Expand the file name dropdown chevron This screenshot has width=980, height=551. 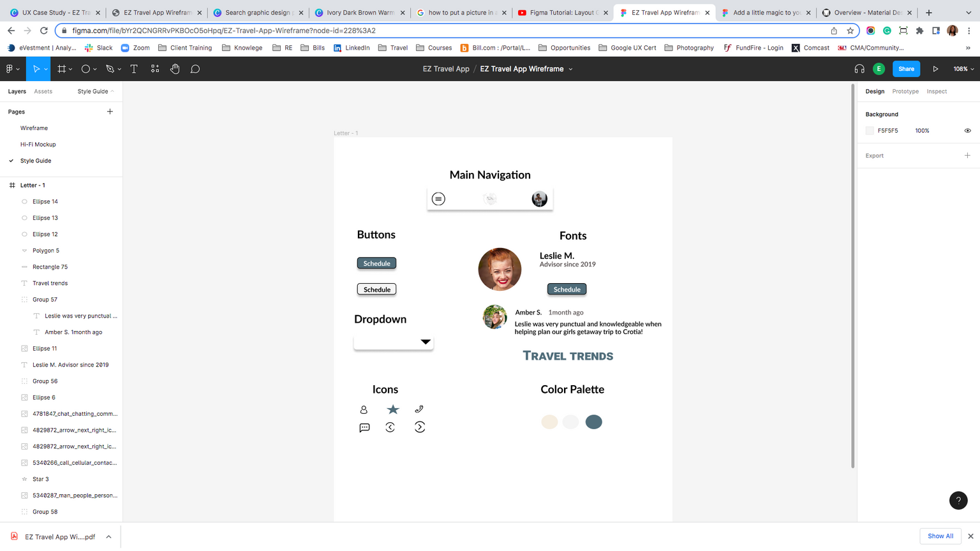[571, 69]
